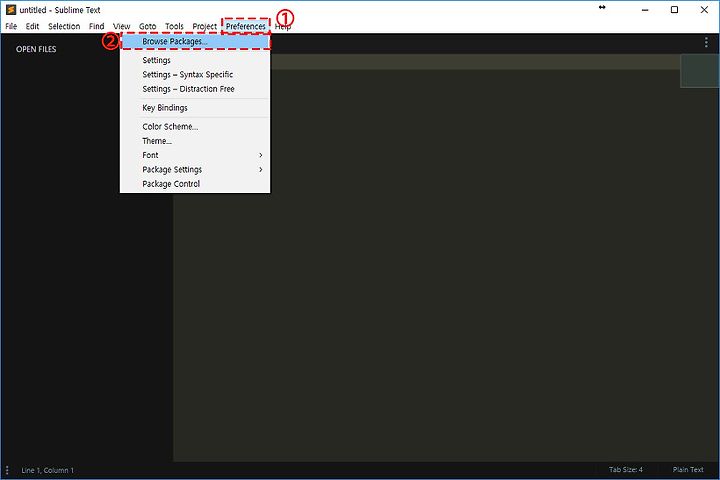720x480 pixels.
Task: Select Package Control entry
Action: (x=195, y=184)
